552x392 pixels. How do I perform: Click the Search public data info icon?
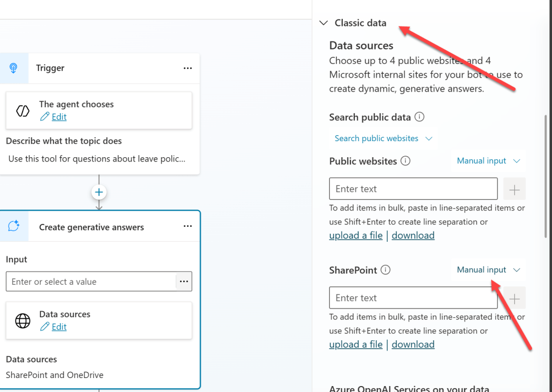click(x=419, y=117)
